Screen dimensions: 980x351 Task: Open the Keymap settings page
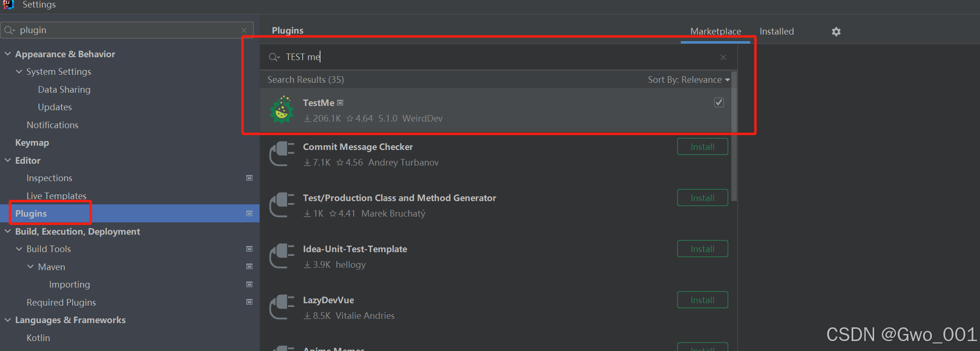pyautogui.click(x=32, y=142)
